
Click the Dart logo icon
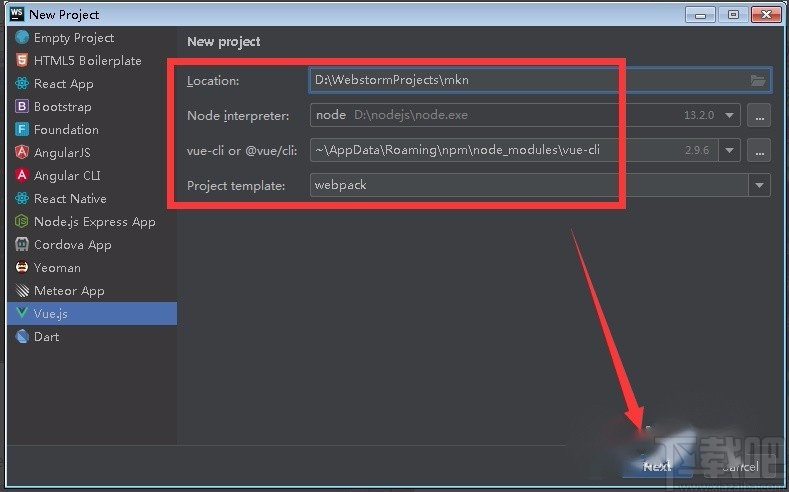pos(22,337)
